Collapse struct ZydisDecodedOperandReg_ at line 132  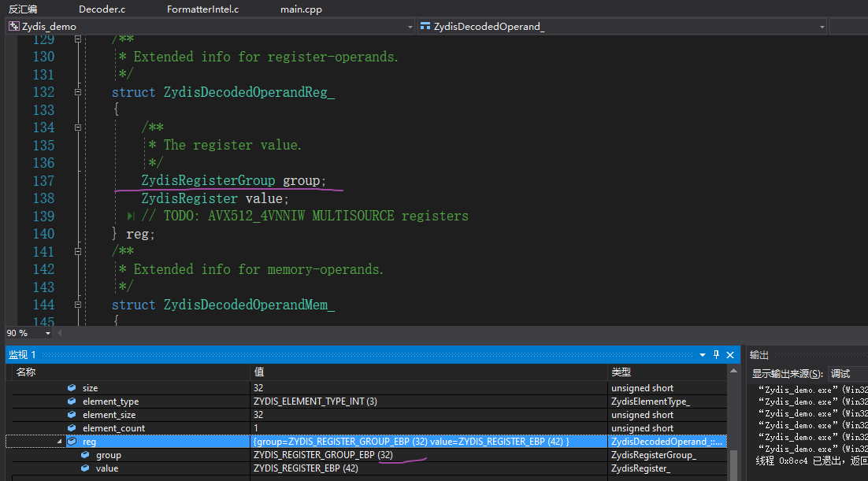coord(78,92)
